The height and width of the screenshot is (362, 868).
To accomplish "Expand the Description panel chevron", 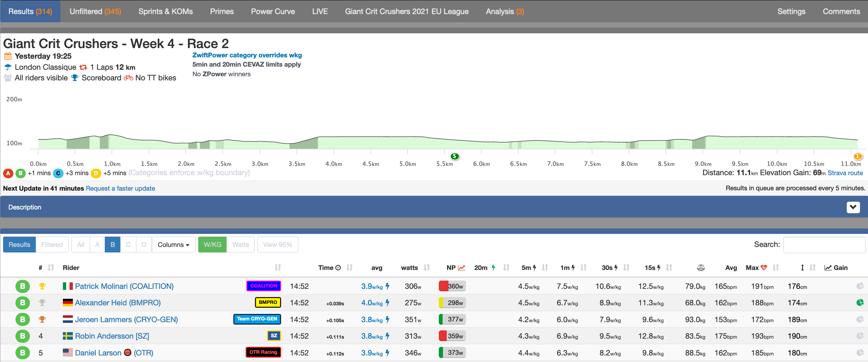I will [853, 207].
